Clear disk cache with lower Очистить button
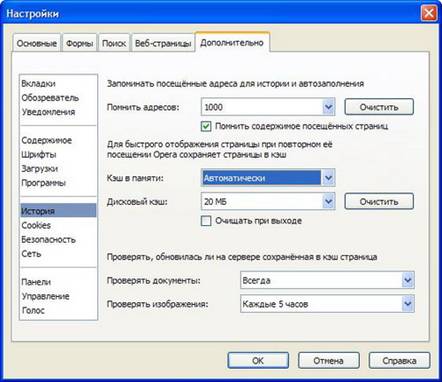This screenshot has height=382, width=442. [379, 201]
